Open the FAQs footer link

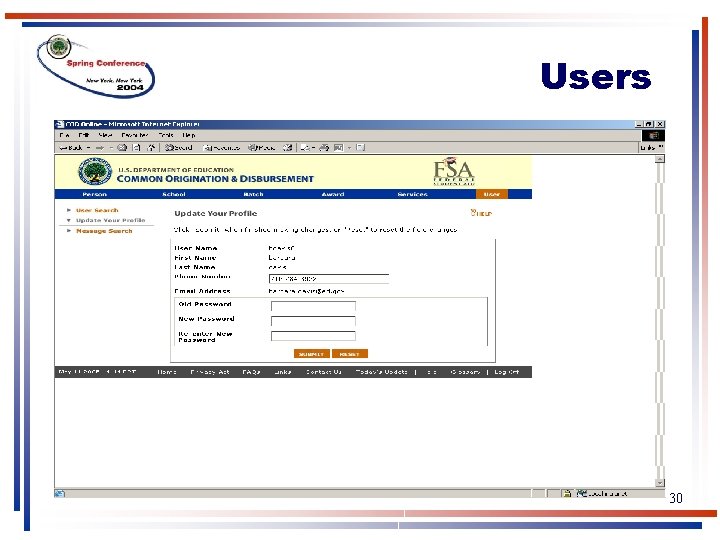click(x=252, y=372)
